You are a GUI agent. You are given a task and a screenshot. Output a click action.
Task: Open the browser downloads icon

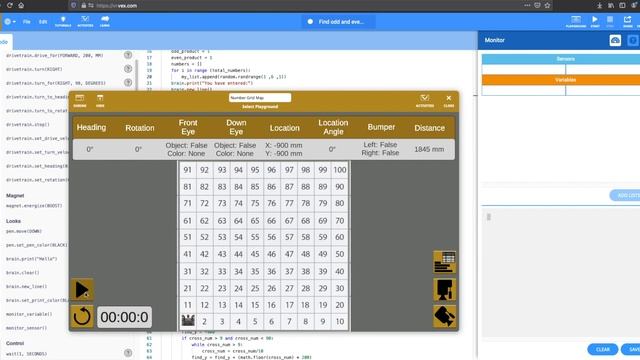coord(599,5)
